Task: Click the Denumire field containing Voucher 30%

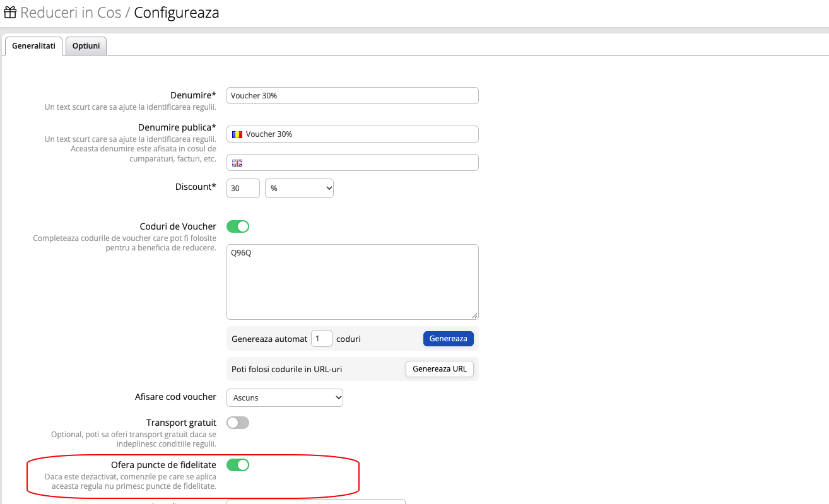Action: coord(353,95)
